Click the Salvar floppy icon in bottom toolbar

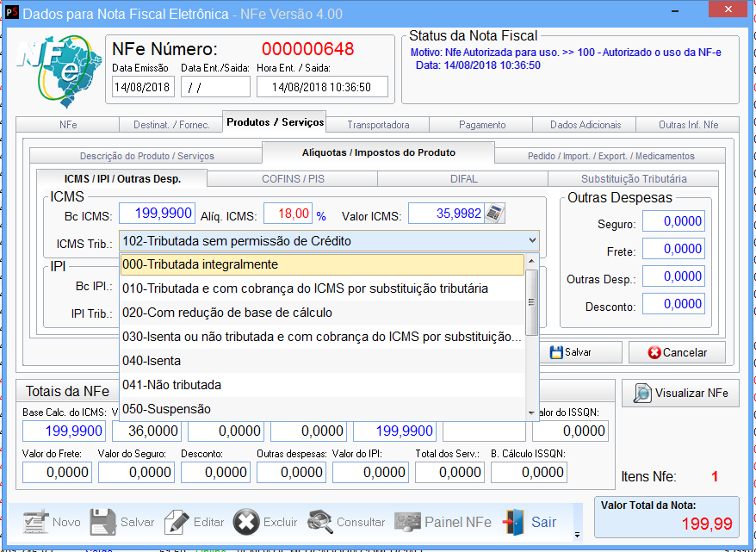pyautogui.click(x=102, y=522)
